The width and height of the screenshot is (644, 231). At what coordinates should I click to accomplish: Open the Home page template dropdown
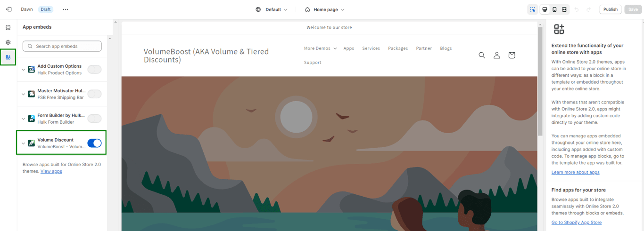click(325, 9)
